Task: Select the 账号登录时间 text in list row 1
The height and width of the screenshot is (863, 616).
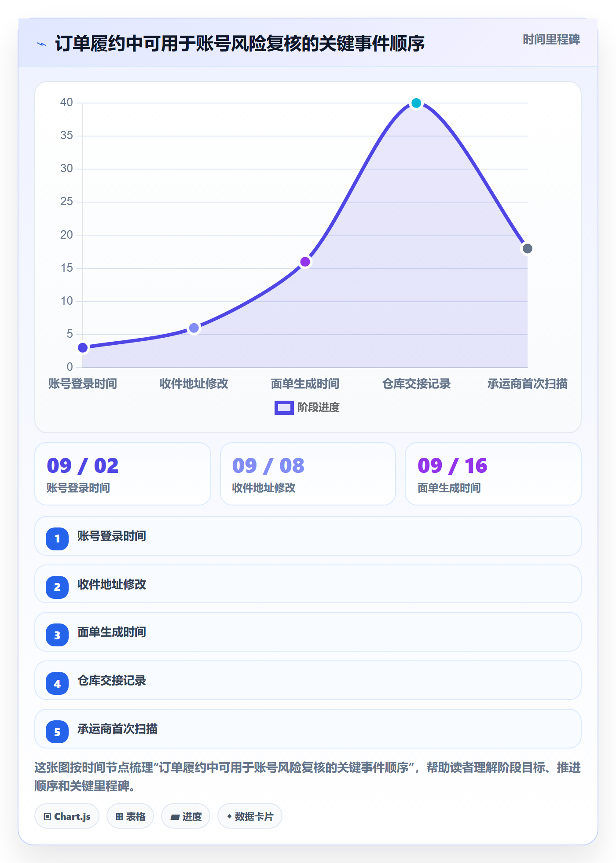Action: pos(112,536)
